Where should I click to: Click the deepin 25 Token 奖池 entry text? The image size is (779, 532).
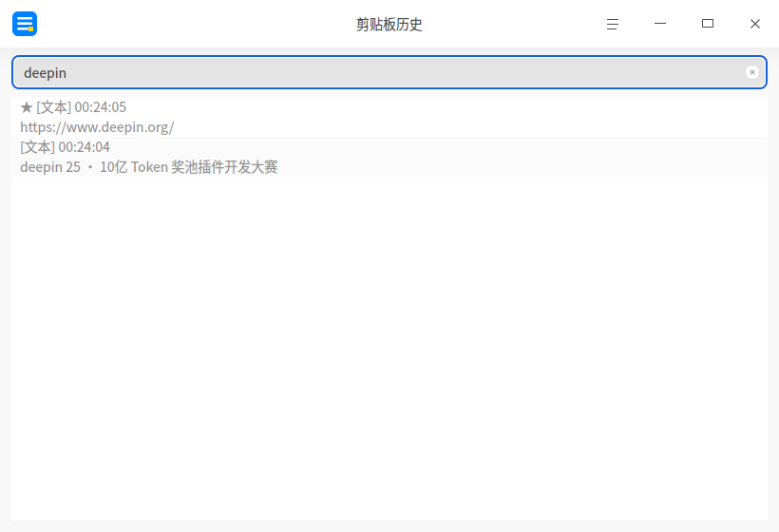[x=148, y=167]
